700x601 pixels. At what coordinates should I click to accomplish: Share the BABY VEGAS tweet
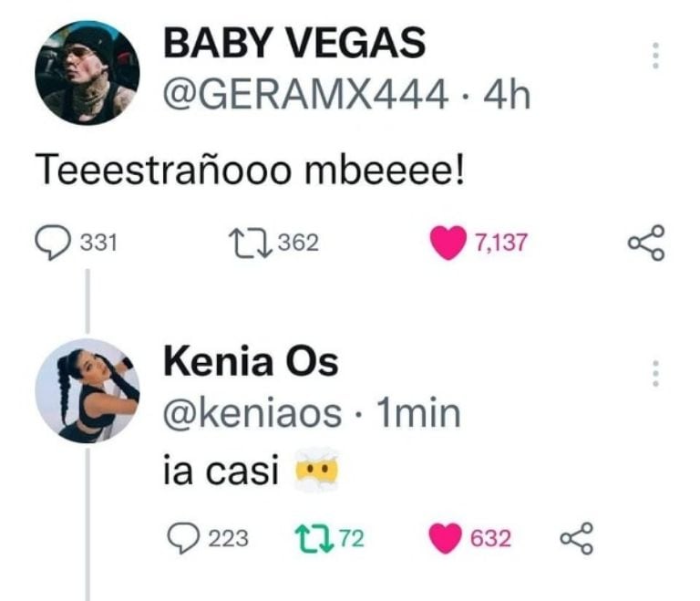647,243
